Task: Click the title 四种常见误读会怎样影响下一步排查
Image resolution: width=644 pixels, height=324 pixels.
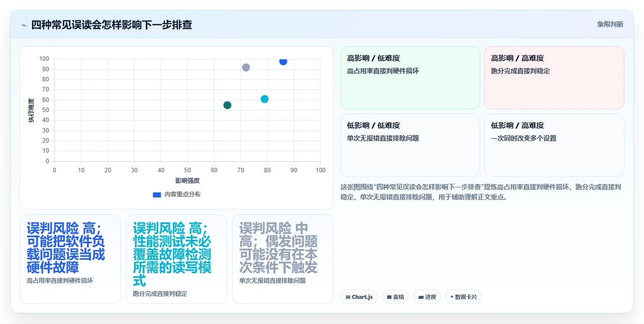Action: pyautogui.click(x=112, y=25)
